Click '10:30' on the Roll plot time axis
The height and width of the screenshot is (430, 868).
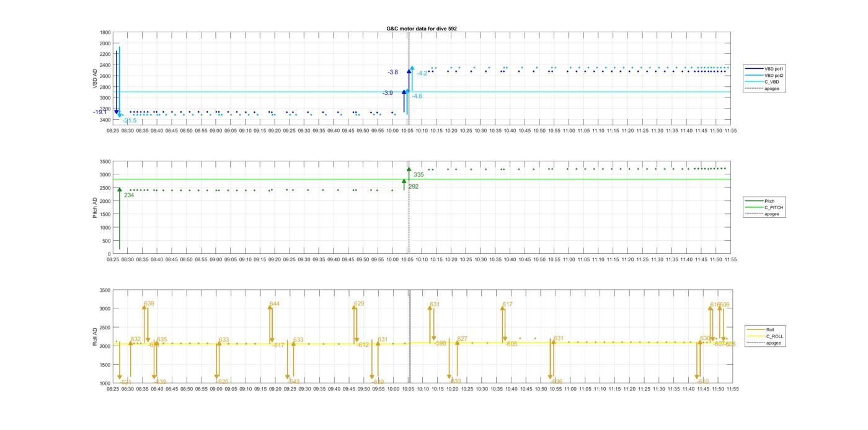point(480,389)
